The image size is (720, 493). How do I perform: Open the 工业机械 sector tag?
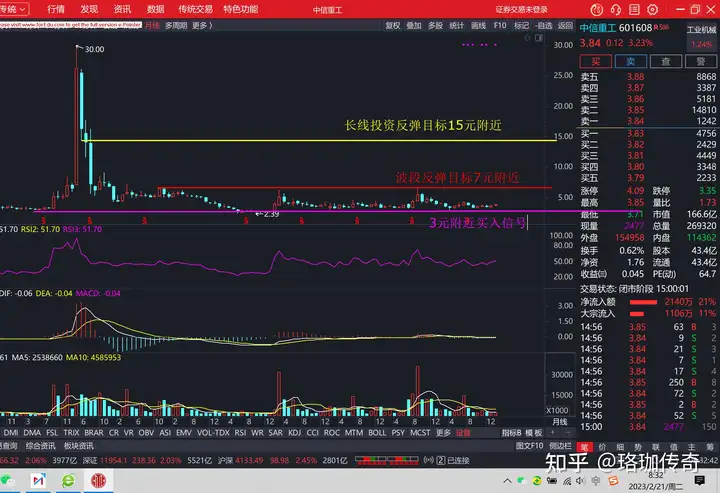click(701, 30)
